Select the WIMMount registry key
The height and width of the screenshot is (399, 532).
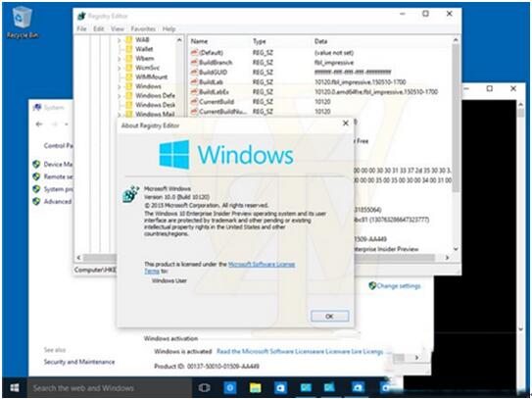pos(151,76)
